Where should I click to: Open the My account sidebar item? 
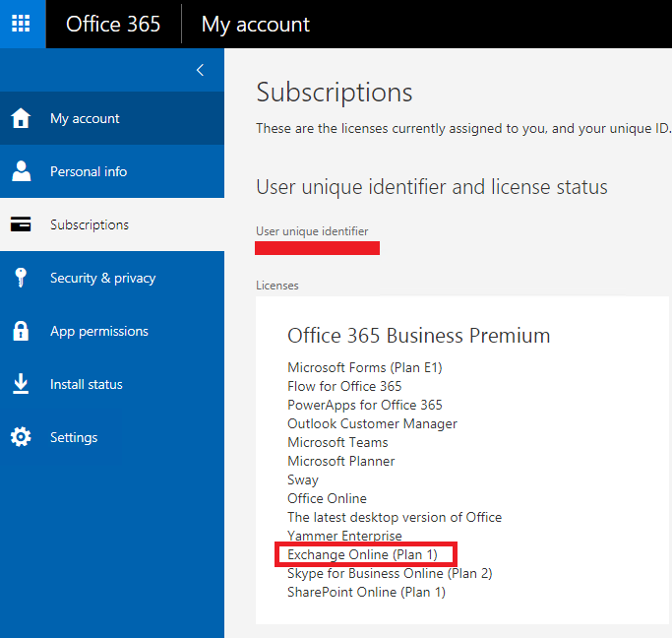[112, 118]
